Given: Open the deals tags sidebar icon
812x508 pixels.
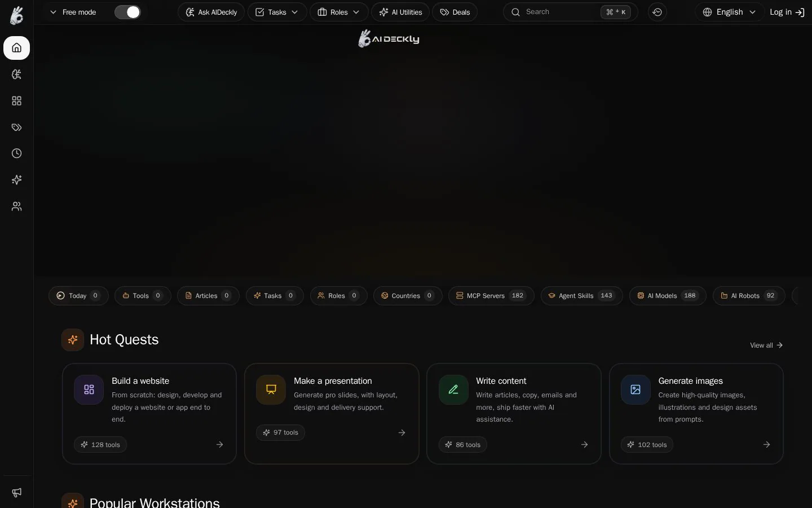Looking at the screenshot, I should (x=16, y=128).
